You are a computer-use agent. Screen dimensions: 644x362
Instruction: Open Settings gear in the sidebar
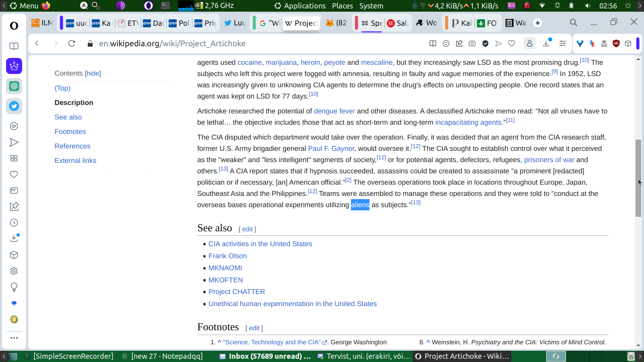click(14, 271)
